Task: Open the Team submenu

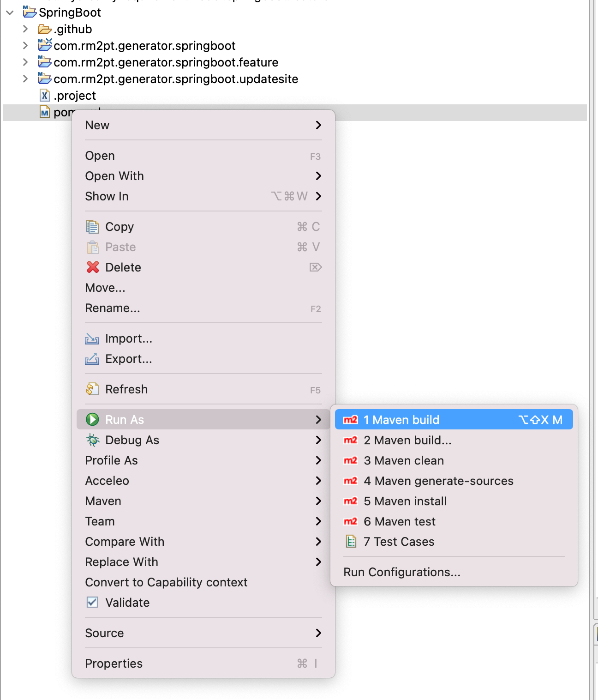Action: [x=203, y=521]
